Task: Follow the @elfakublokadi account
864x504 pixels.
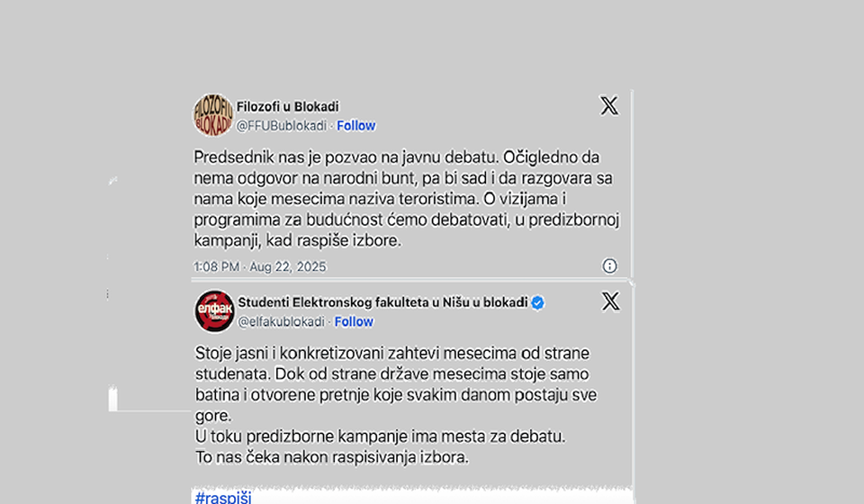Action: pyautogui.click(x=354, y=321)
